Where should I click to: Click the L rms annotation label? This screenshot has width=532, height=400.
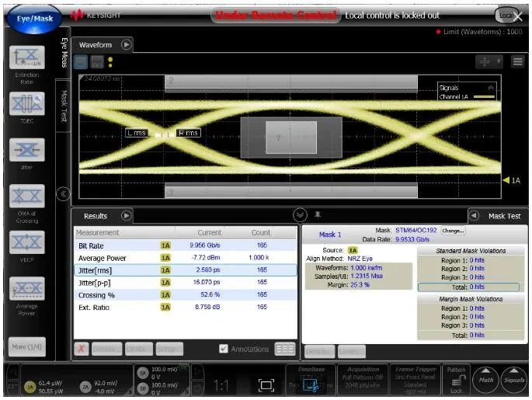coord(137,133)
